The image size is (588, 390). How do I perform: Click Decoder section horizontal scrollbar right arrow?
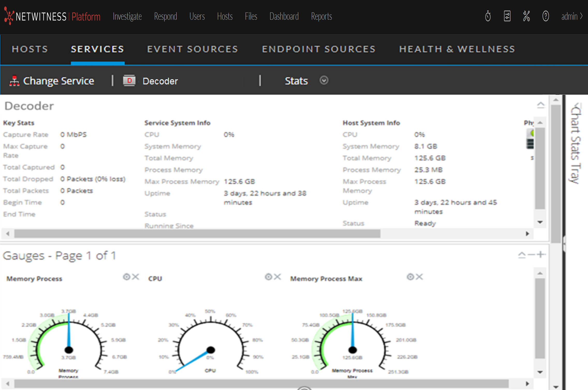coord(527,234)
